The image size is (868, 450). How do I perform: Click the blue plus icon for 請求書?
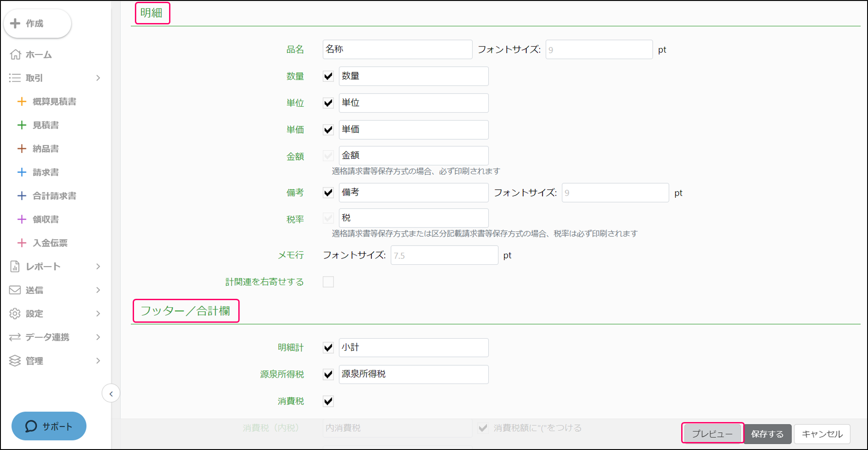pyautogui.click(x=21, y=172)
